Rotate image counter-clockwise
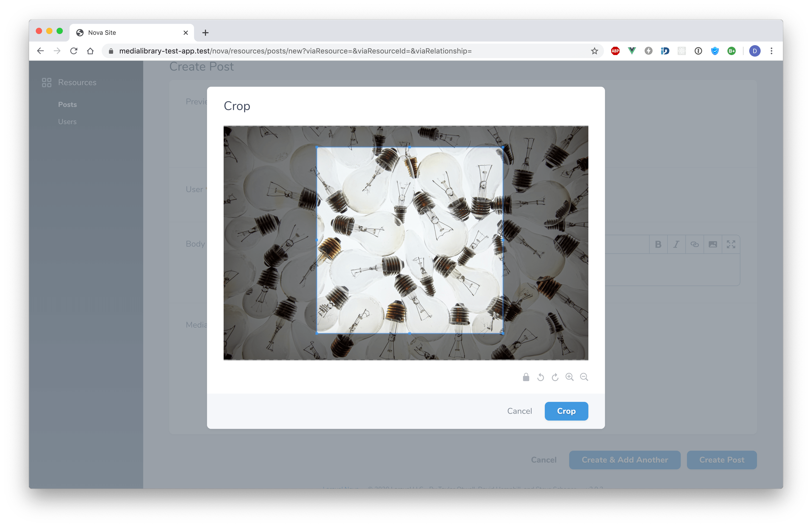This screenshot has height=527, width=812. tap(540, 377)
